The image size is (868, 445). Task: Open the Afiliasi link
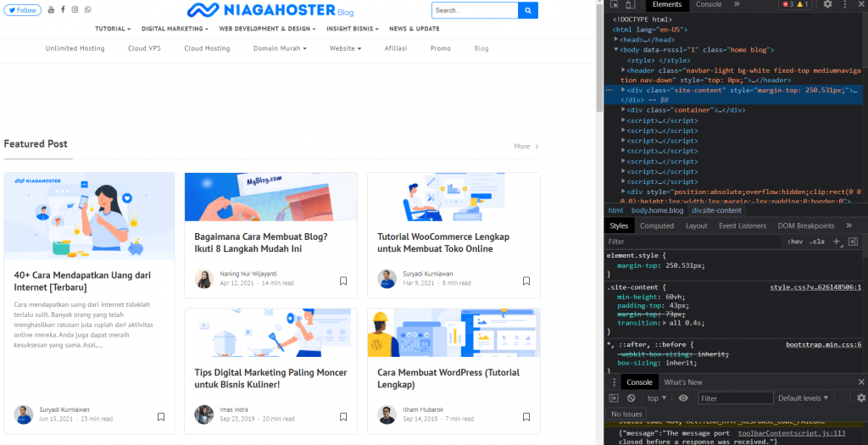pos(396,48)
